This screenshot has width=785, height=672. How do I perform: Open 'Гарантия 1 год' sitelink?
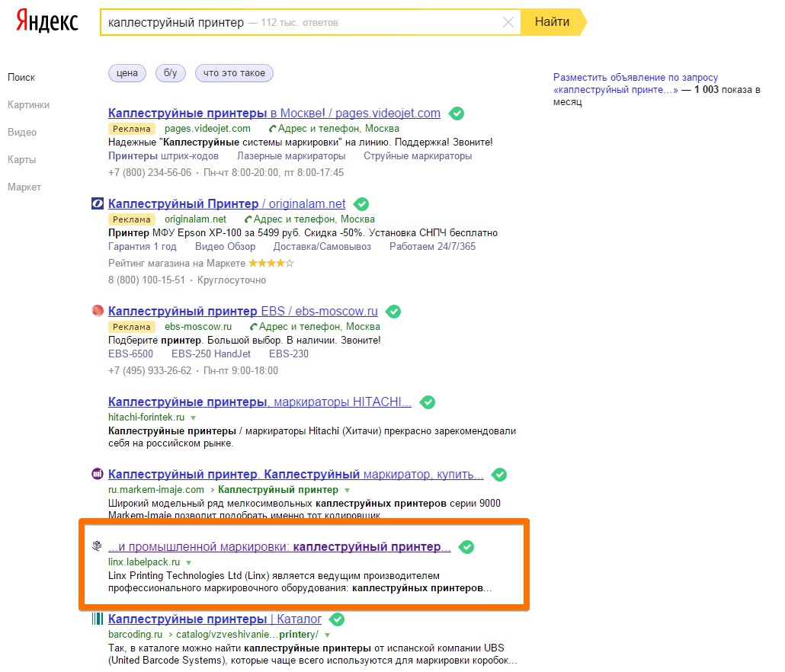pyautogui.click(x=143, y=247)
